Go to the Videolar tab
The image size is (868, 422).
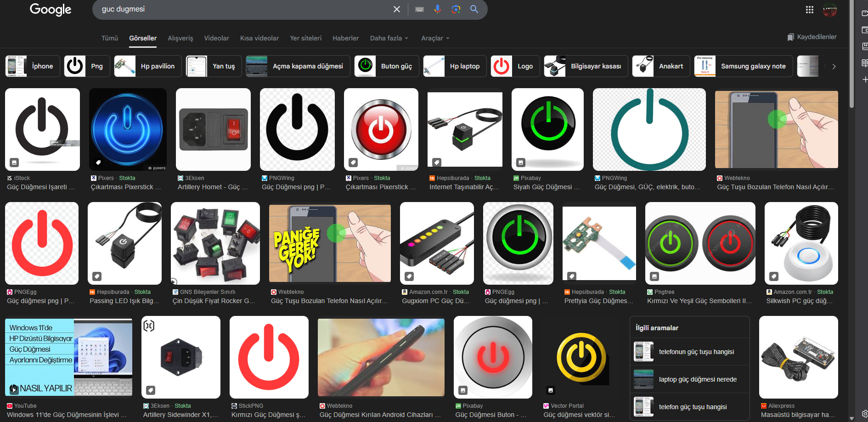(216, 38)
